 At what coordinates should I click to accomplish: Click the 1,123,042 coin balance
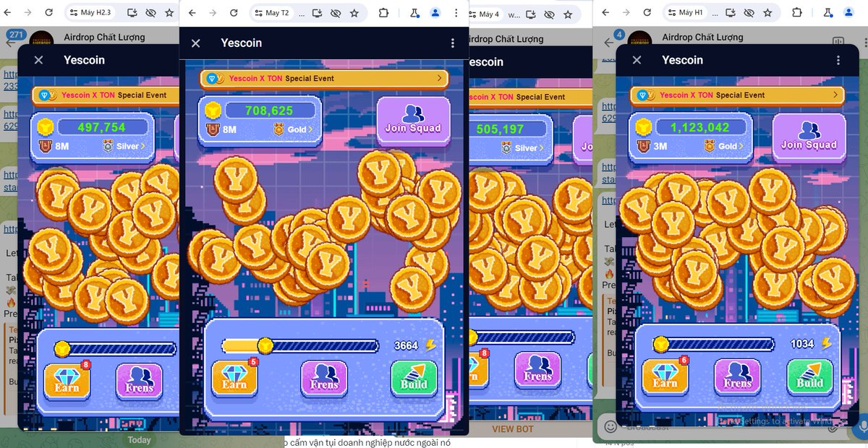699,127
